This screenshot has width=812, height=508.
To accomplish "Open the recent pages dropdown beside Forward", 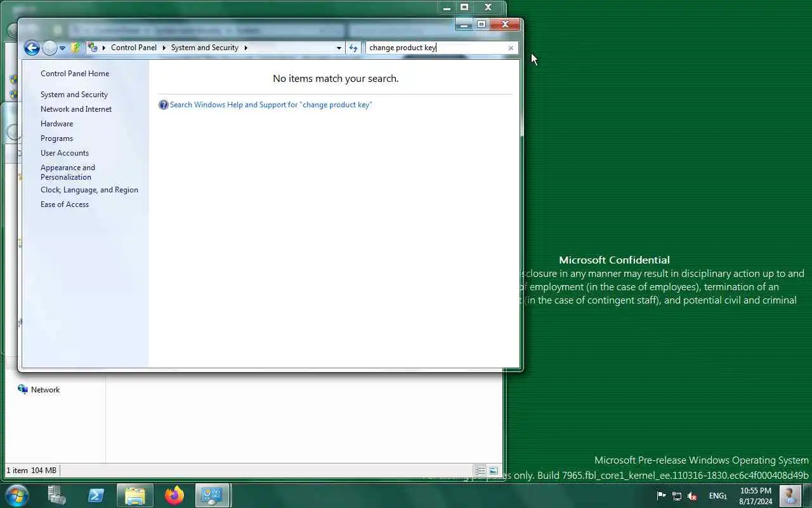I will (62, 48).
